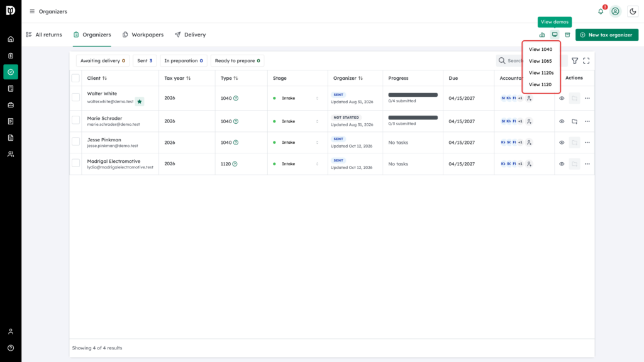Open more actions menu for Walter White

click(587, 98)
